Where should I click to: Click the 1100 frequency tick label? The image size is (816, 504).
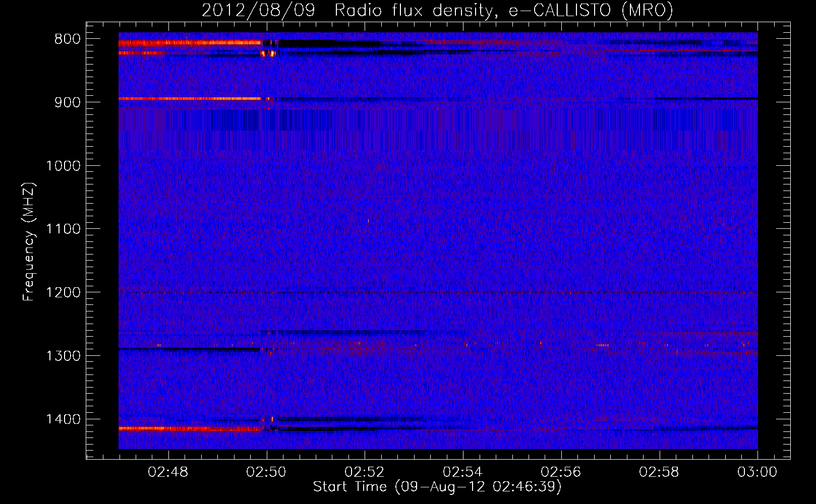pyautogui.click(x=63, y=229)
